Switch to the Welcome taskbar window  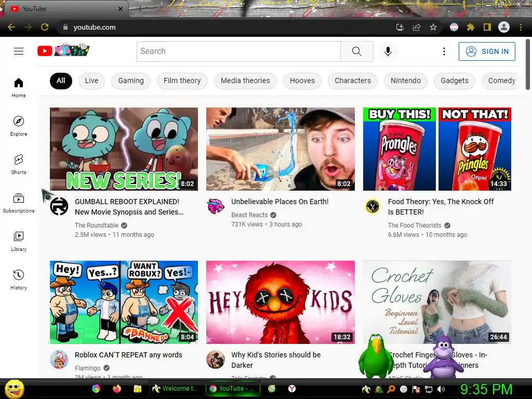click(176, 389)
